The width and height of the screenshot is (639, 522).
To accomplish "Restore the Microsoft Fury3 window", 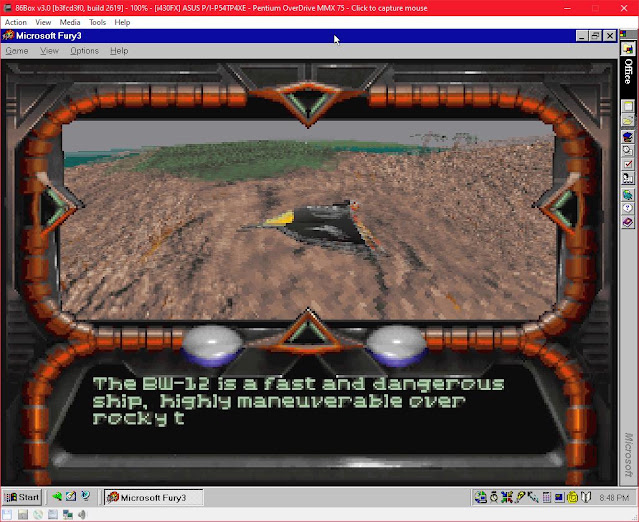I will 595,36.
